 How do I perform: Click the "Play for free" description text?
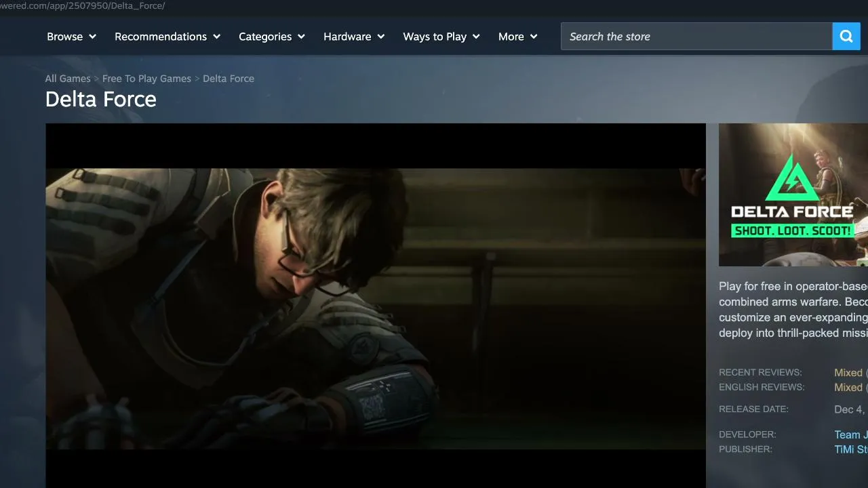coord(793,310)
